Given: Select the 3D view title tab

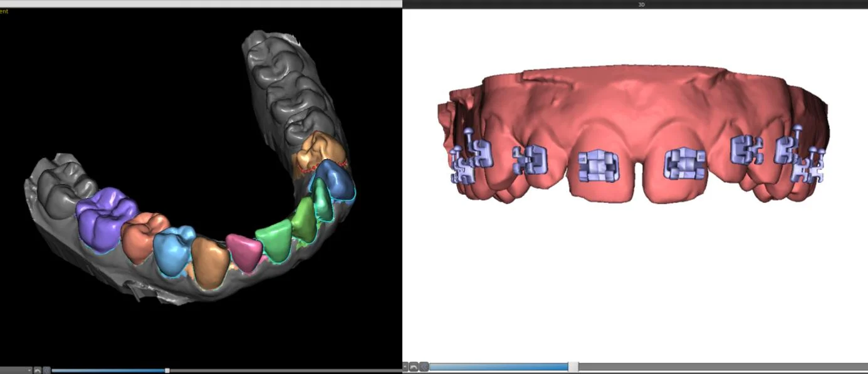Looking at the screenshot, I should 641,4.
